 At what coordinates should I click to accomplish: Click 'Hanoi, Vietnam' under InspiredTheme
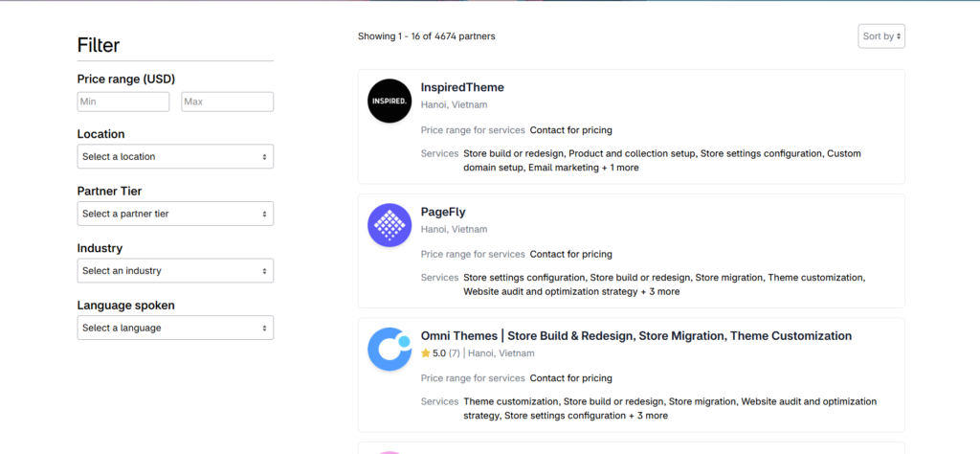pyautogui.click(x=455, y=105)
